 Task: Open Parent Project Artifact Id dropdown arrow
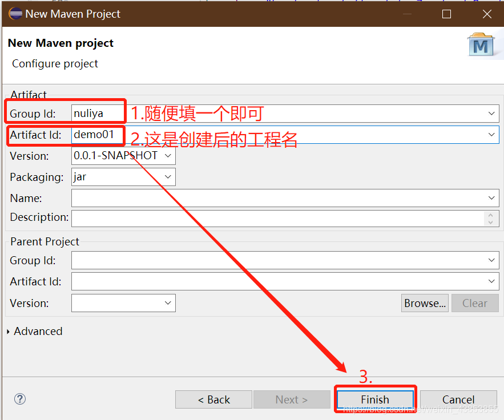pos(491,281)
